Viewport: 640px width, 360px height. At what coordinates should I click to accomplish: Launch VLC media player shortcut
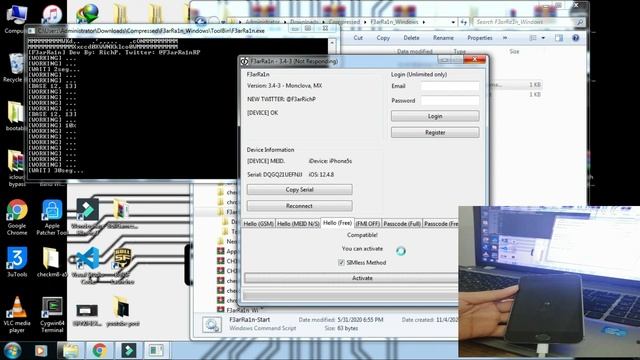(17, 314)
